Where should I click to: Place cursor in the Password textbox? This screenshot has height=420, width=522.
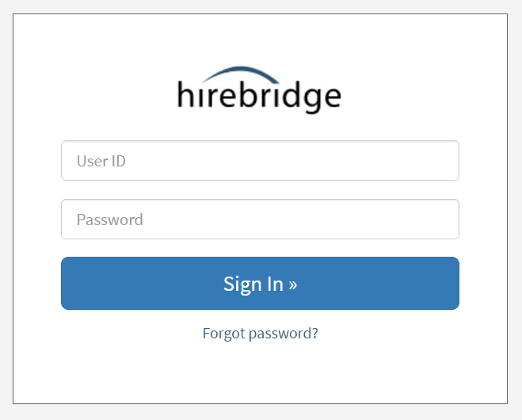[260, 220]
